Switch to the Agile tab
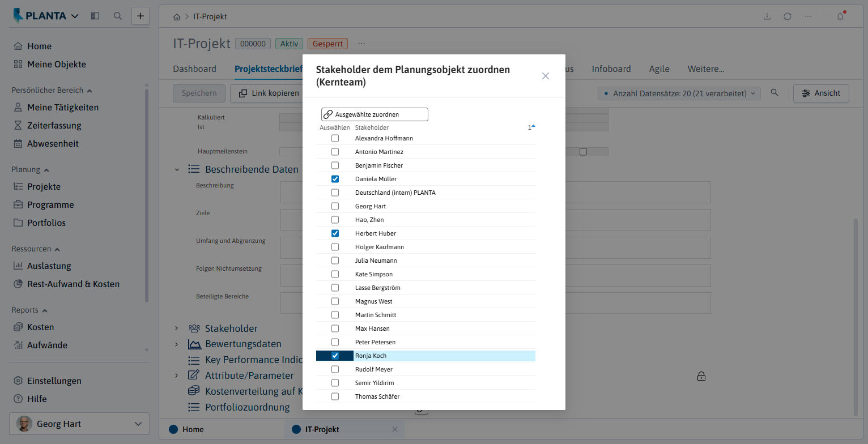Screen dimensions: 868x444 (659, 69)
